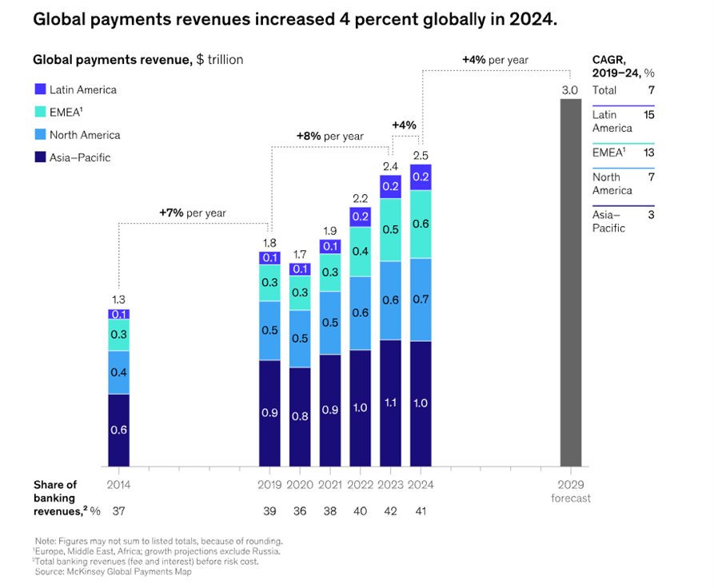The image size is (714, 588).
Task: Select the gray 2029 forecast bar
Action: [x=569, y=280]
